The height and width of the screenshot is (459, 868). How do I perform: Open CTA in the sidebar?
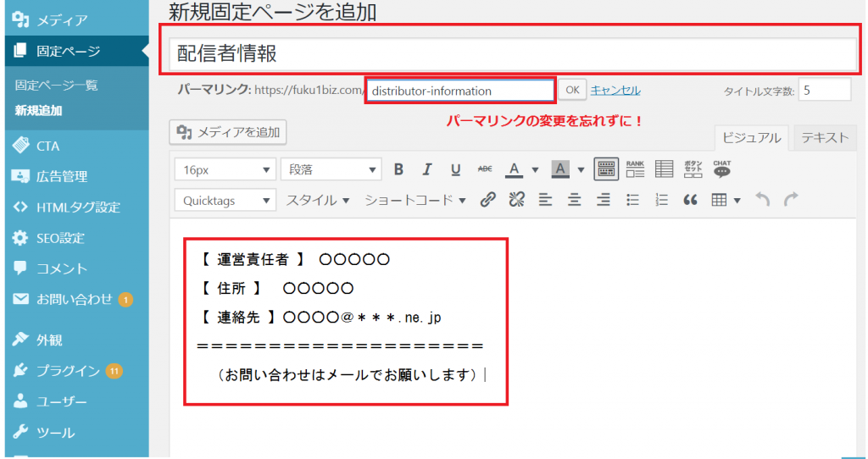pyautogui.click(x=76, y=146)
